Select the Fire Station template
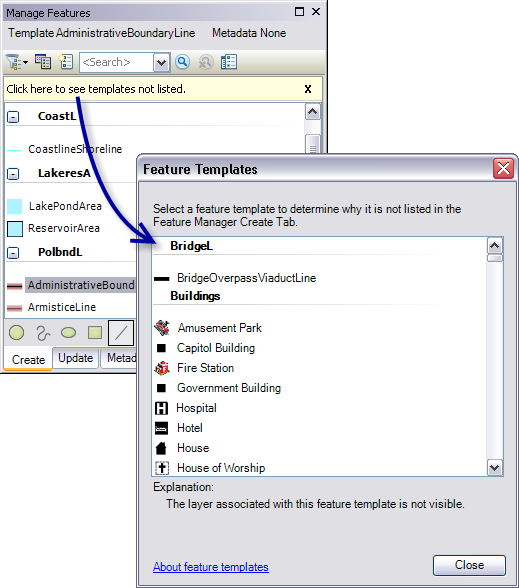The width and height of the screenshot is (519, 588). 205,368
